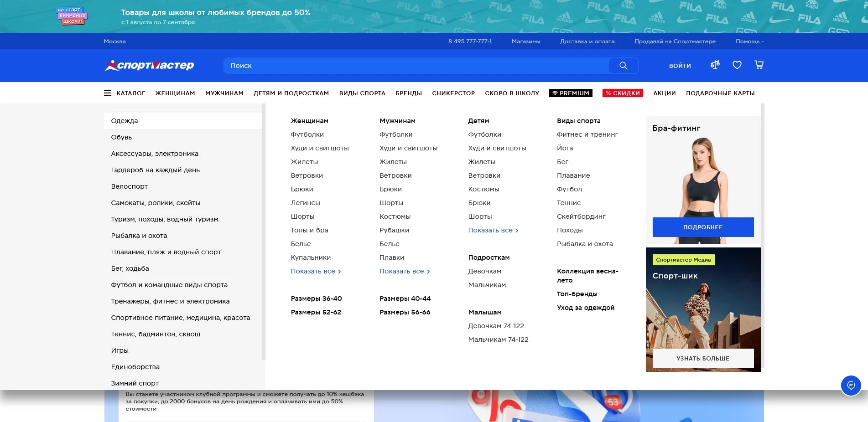The width and height of the screenshot is (868, 422).
Task: Click the Войти login link
Action: [x=680, y=66]
